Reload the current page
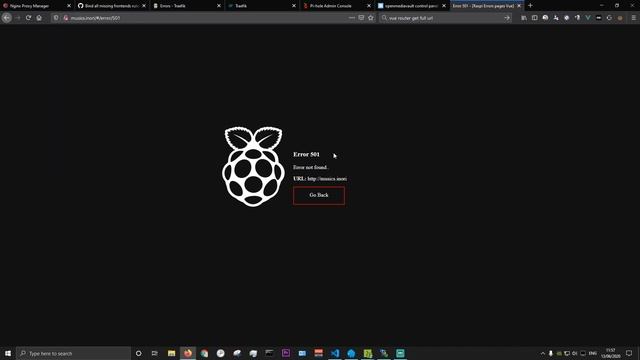 click(x=29, y=18)
